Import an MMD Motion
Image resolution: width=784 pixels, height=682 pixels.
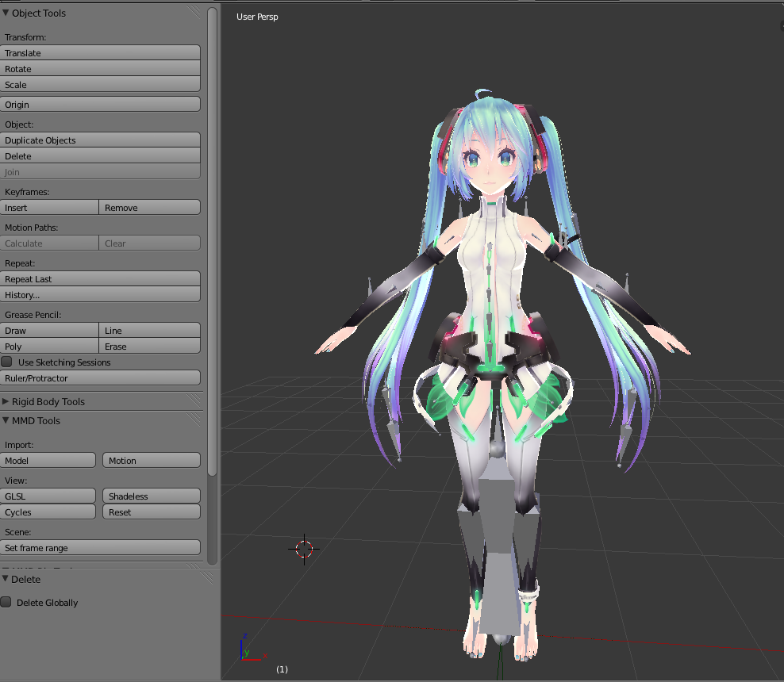point(152,460)
